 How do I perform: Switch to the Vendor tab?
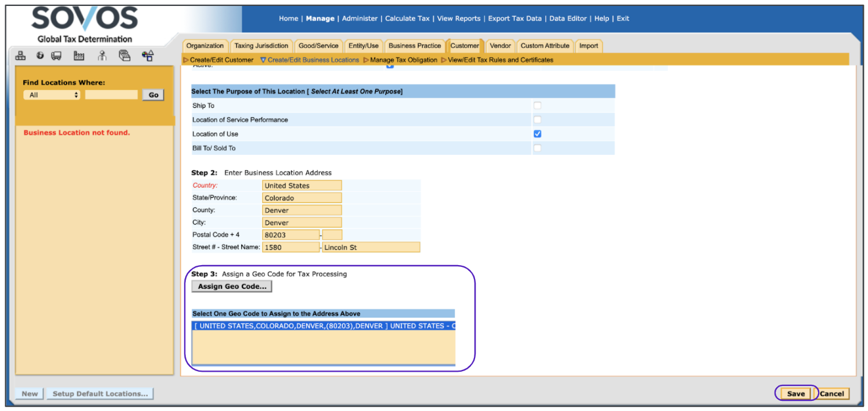tap(500, 46)
